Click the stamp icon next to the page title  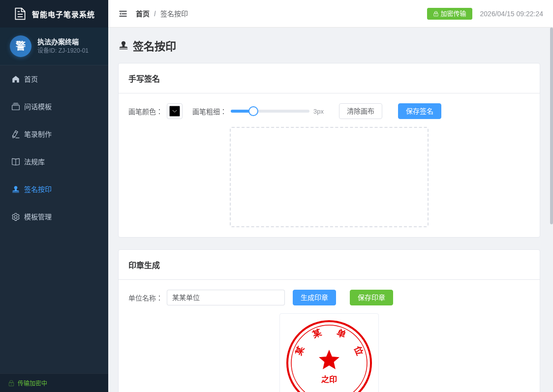(x=123, y=46)
